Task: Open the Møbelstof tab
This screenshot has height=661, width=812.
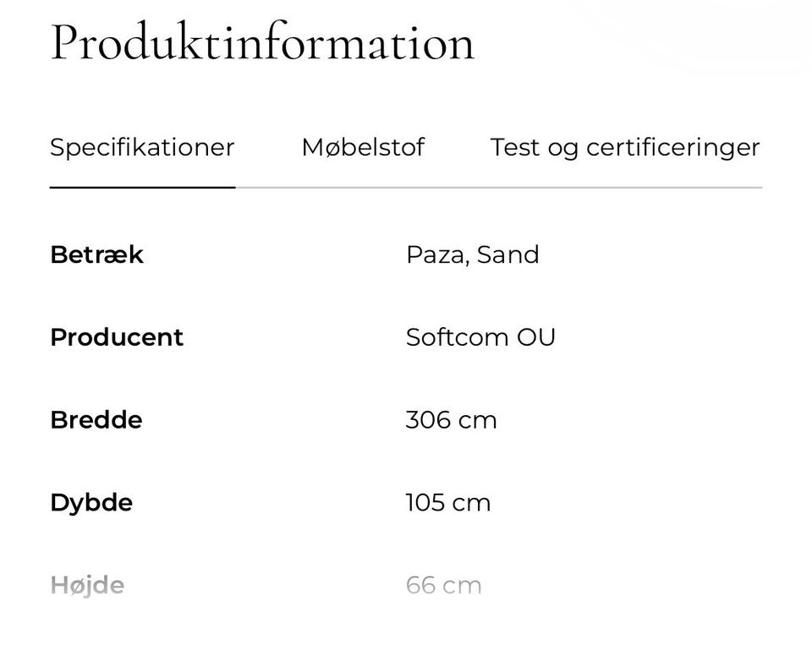Action: pyautogui.click(x=363, y=148)
